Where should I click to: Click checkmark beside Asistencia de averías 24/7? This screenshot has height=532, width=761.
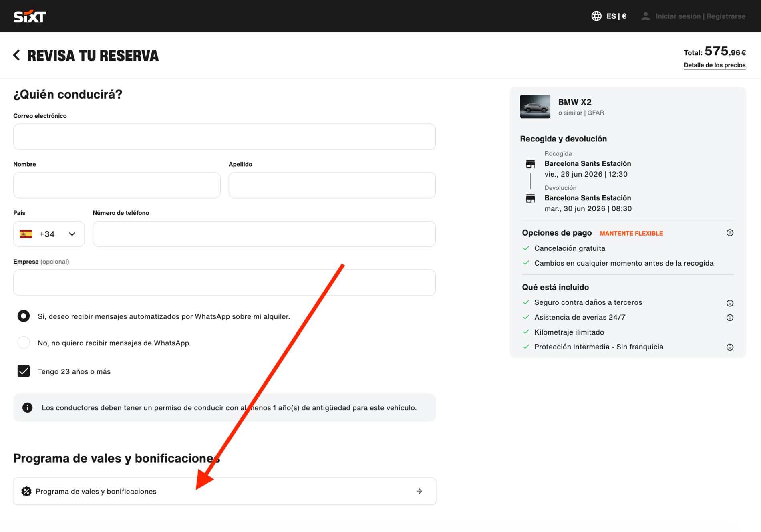(526, 317)
